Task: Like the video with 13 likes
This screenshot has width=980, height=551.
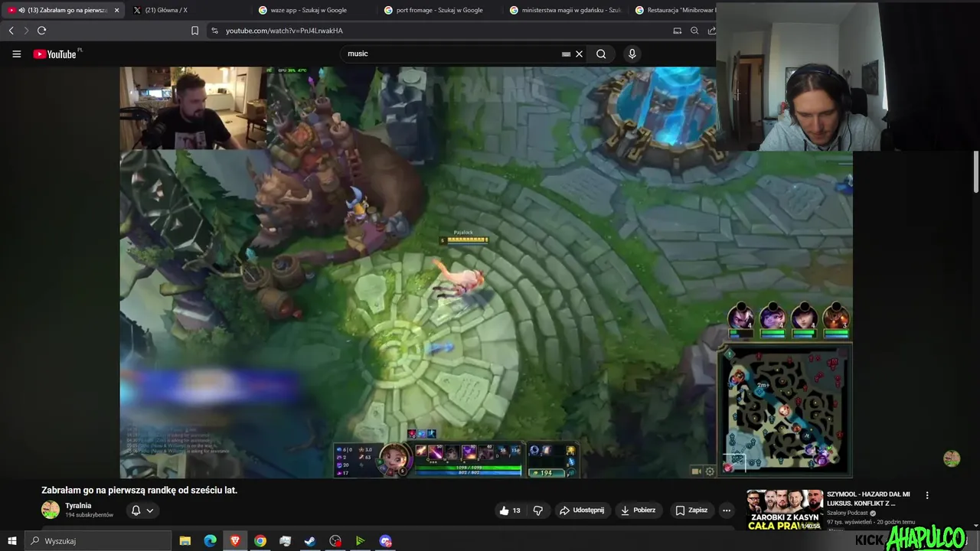Action: (510, 510)
